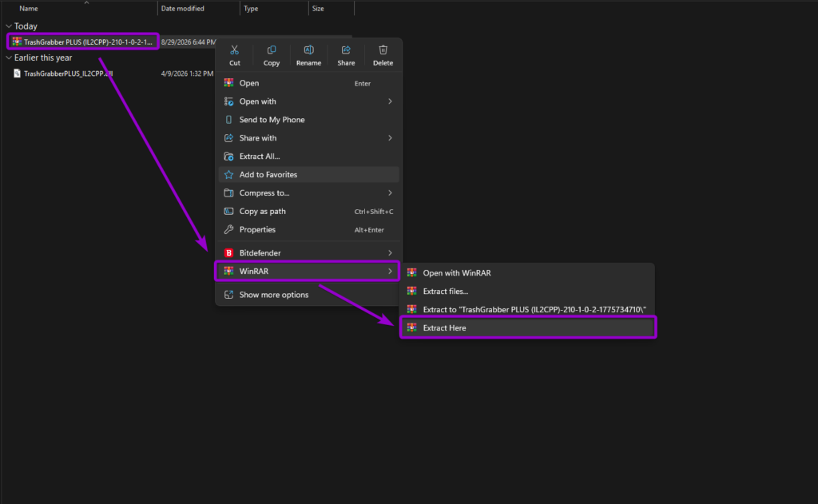The height and width of the screenshot is (504, 818).
Task: Sort by the Type column header
Action: [x=251, y=8]
